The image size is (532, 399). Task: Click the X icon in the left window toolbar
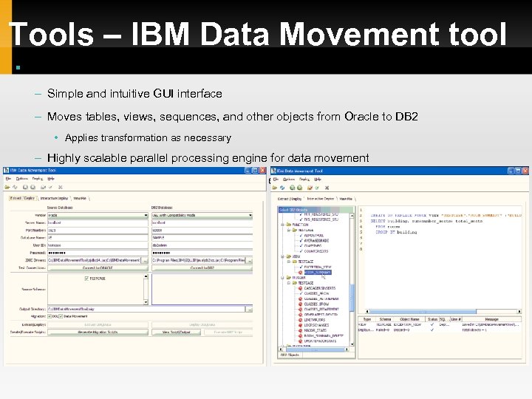(61, 187)
